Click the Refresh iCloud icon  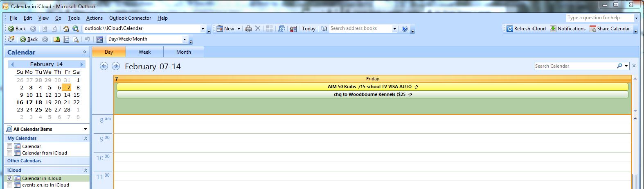pyautogui.click(x=510, y=29)
